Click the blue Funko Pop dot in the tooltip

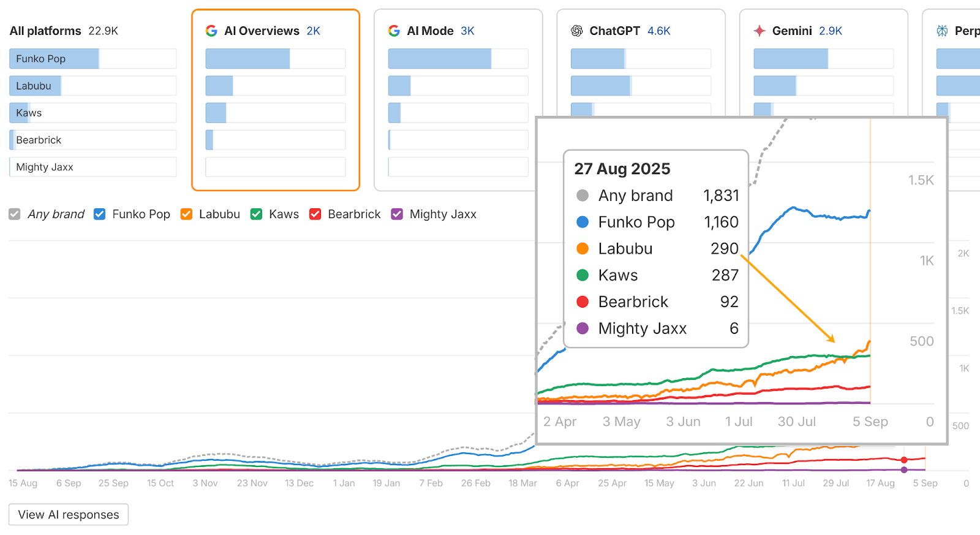pos(582,222)
